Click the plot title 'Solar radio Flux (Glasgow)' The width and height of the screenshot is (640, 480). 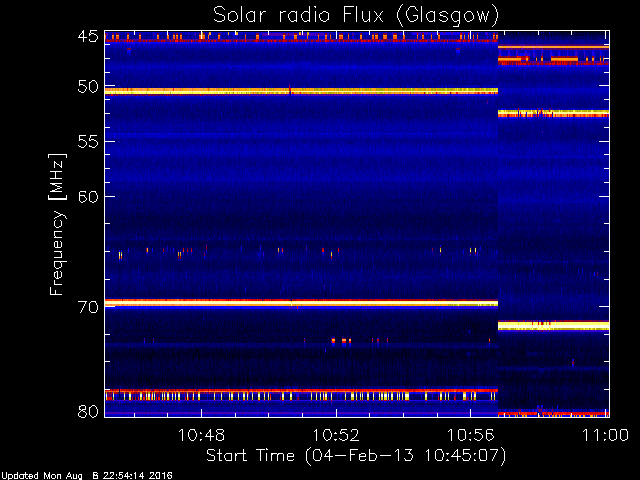coord(356,15)
